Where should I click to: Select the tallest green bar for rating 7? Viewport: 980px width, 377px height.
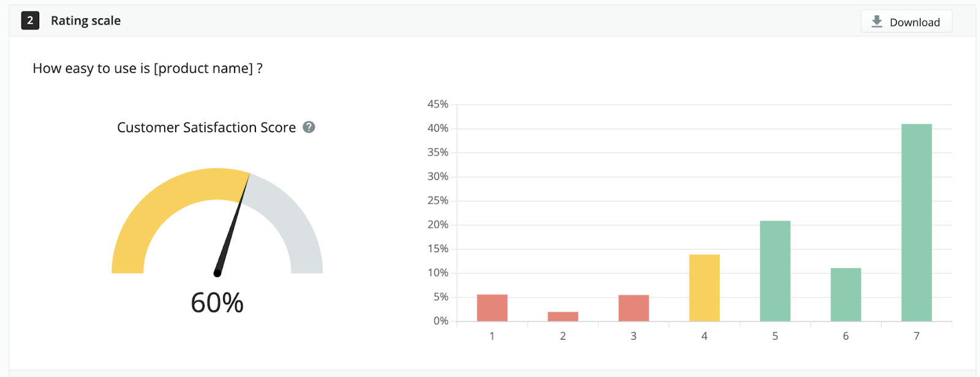916,223
